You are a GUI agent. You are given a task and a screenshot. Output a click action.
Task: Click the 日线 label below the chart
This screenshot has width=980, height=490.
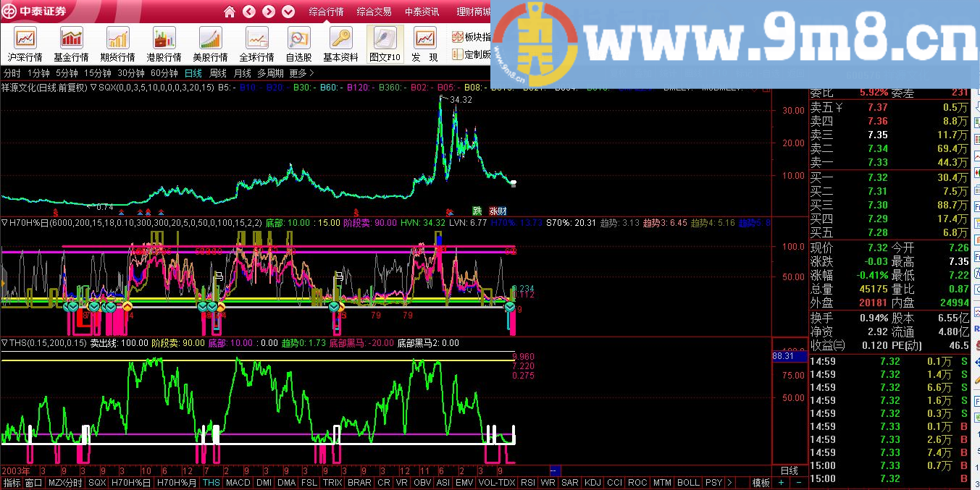tap(789, 470)
